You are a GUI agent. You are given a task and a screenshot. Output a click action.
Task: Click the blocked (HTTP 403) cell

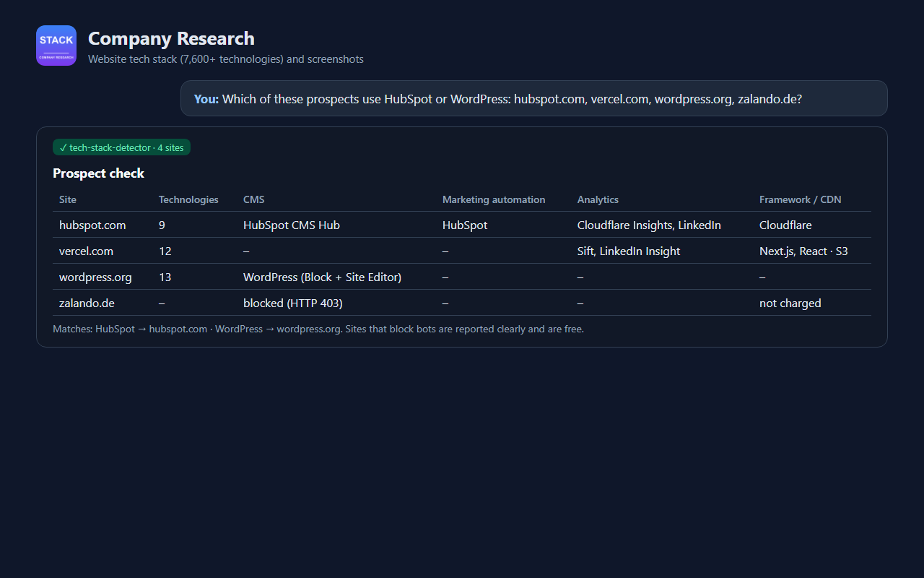pos(293,303)
